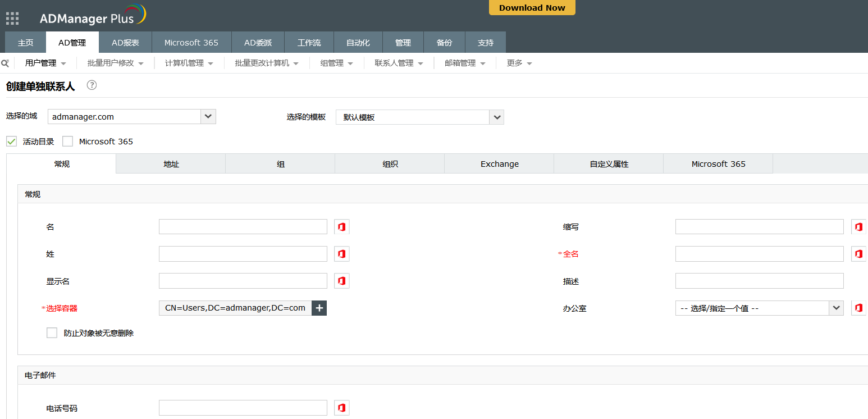Click the help question mark icon
The height and width of the screenshot is (419, 868).
pyautogui.click(x=92, y=85)
